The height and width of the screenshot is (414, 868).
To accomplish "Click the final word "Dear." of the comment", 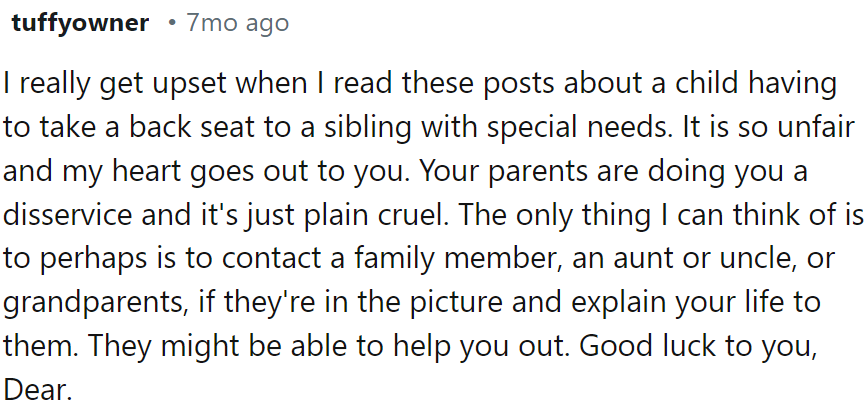I will 38,389.
